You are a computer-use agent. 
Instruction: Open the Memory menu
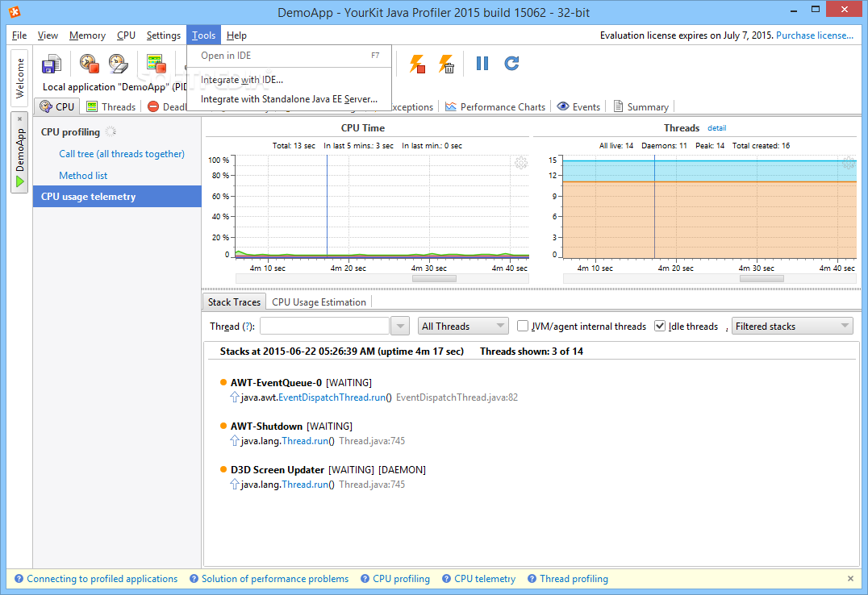coord(87,35)
